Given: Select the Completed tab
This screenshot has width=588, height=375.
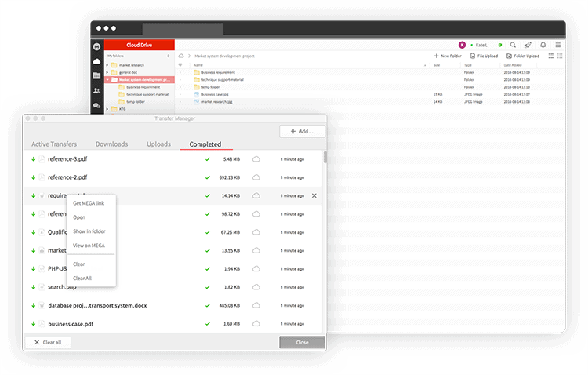Looking at the screenshot, I should 205,144.
